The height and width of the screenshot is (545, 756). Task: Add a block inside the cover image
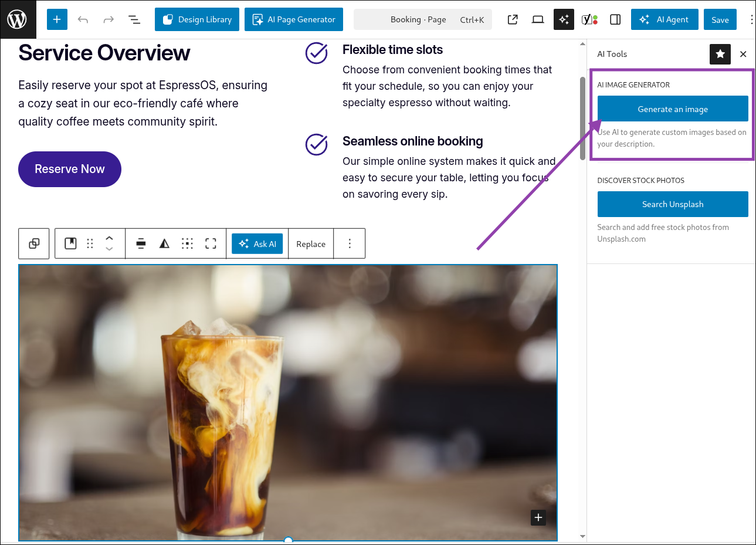pos(538,517)
